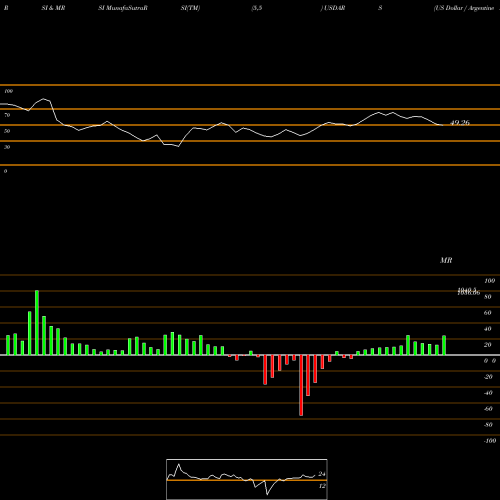
Task: Click the overlapping price label near 1036.36
Action: point(469,292)
